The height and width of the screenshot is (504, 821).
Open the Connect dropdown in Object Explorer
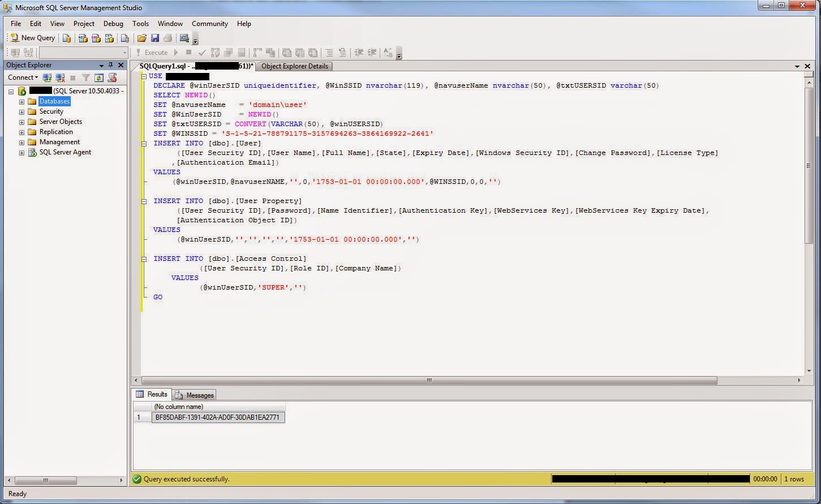click(36, 77)
